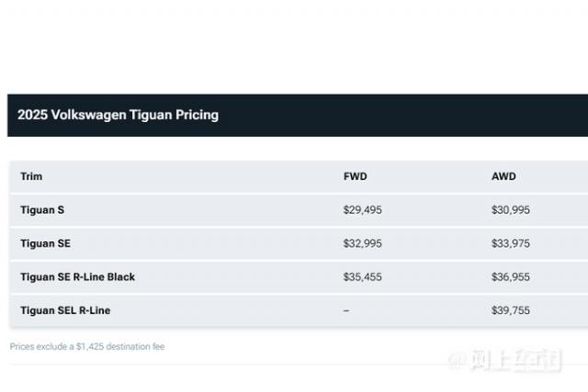Click the Chinese watermark text
This screenshot has width=588, height=392.
tap(514, 361)
